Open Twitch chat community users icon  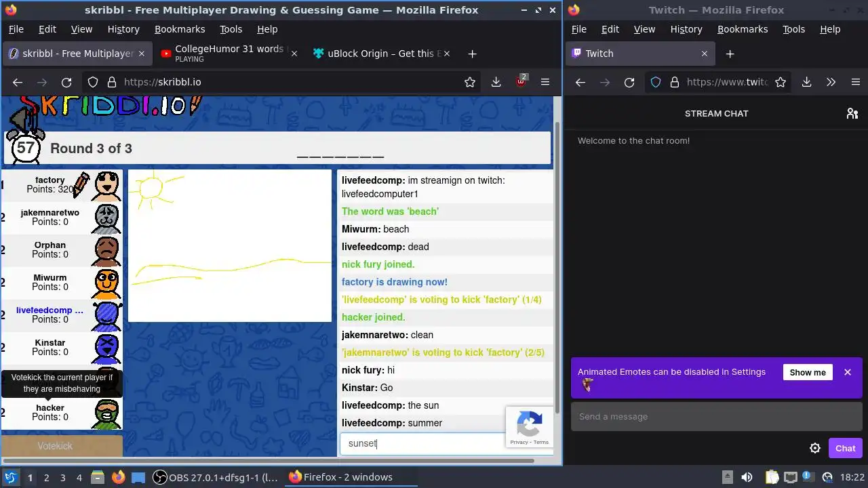[x=852, y=113]
